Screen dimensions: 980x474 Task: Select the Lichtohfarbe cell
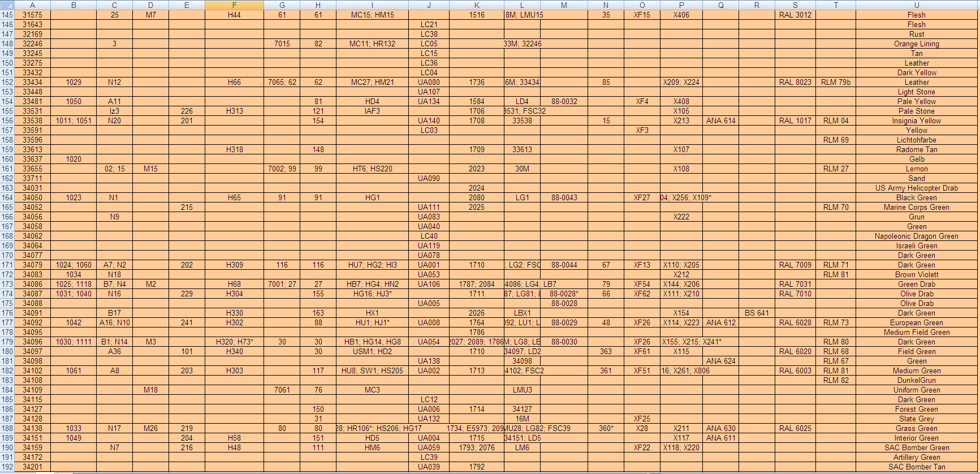(x=916, y=140)
